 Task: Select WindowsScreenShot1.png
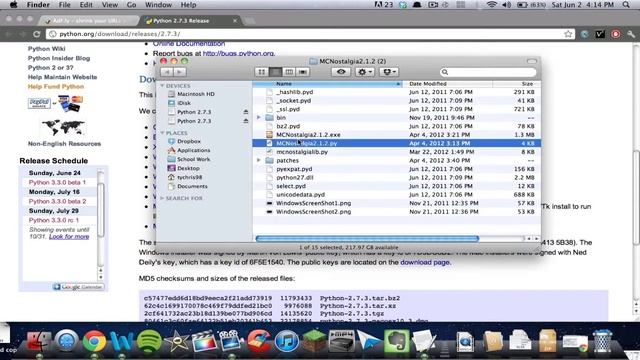313,203
